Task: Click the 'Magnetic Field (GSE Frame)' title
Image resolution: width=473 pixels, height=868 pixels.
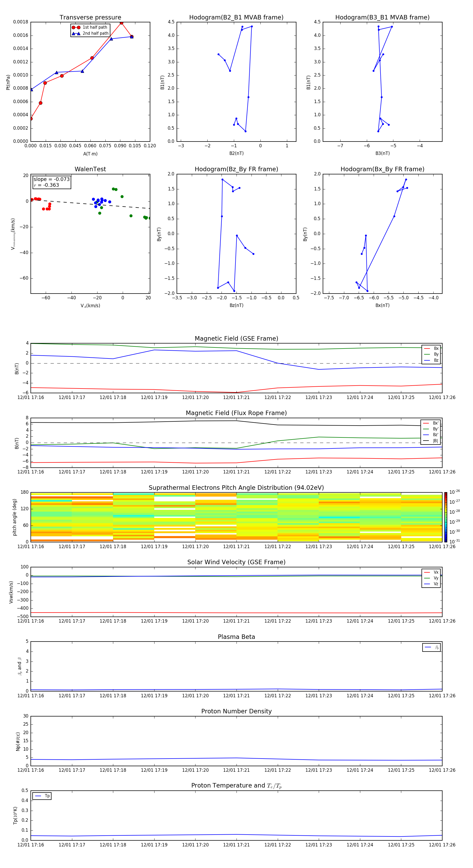Action: pos(236,338)
